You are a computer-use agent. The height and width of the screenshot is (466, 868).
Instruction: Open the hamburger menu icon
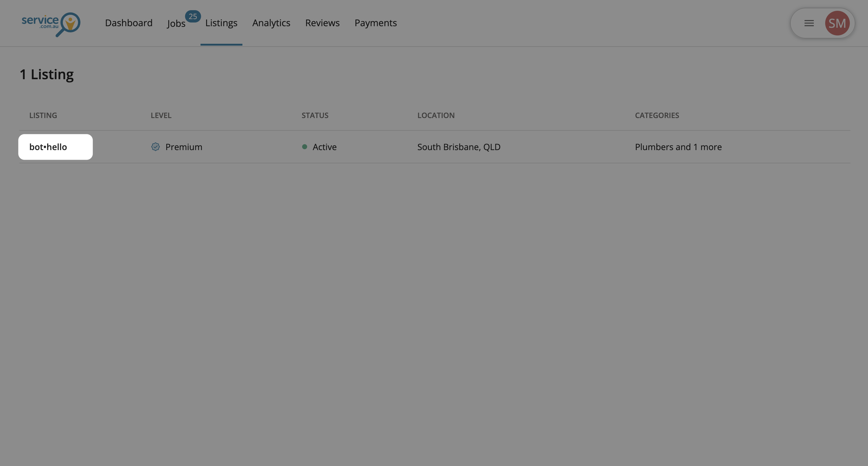click(x=809, y=23)
